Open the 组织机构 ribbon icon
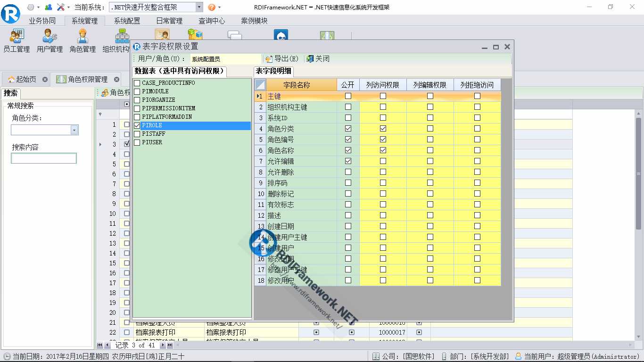 pyautogui.click(x=116, y=41)
